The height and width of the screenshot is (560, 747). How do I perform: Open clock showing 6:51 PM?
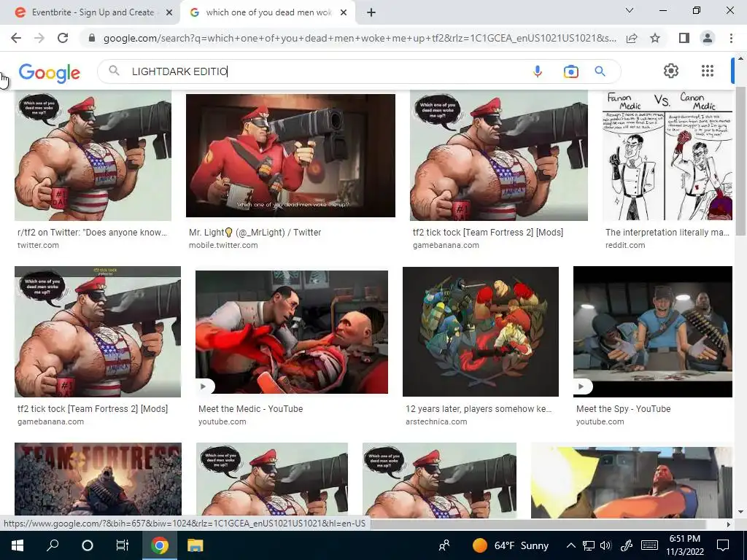click(684, 545)
